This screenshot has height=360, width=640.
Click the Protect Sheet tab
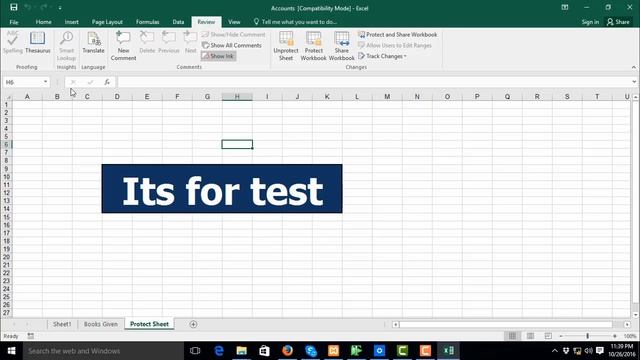(149, 324)
